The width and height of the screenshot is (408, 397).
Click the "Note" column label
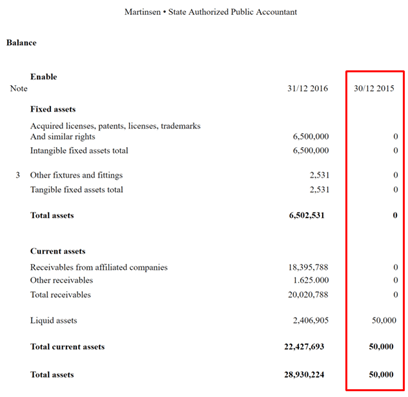click(19, 88)
